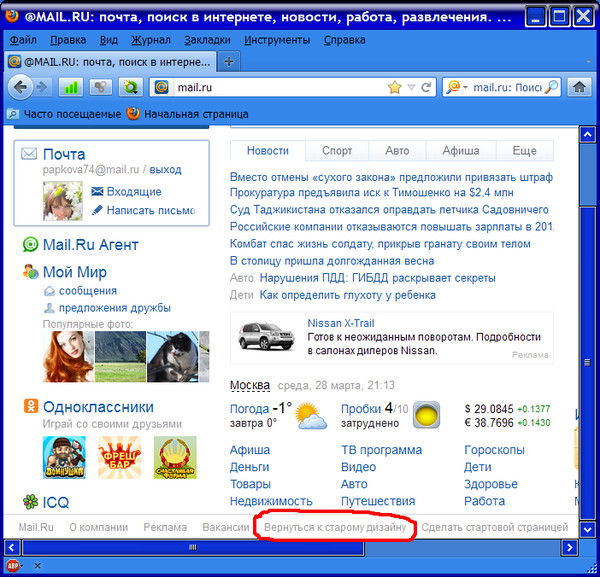Viewport: 600px width, 577px height.
Task: Click the yellow traffic light Пробки icon
Action: 426,415
